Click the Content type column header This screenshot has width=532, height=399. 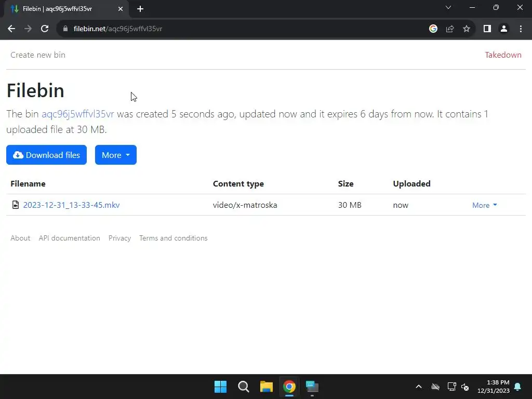point(238,183)
